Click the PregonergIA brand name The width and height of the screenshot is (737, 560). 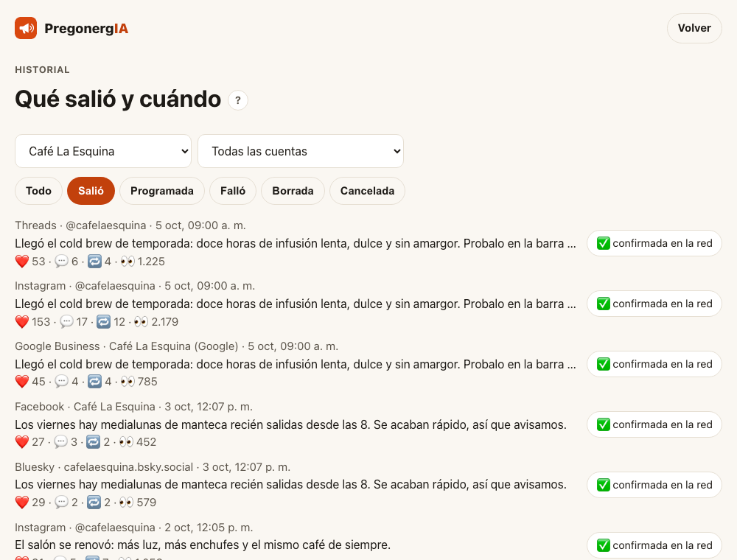86,28
